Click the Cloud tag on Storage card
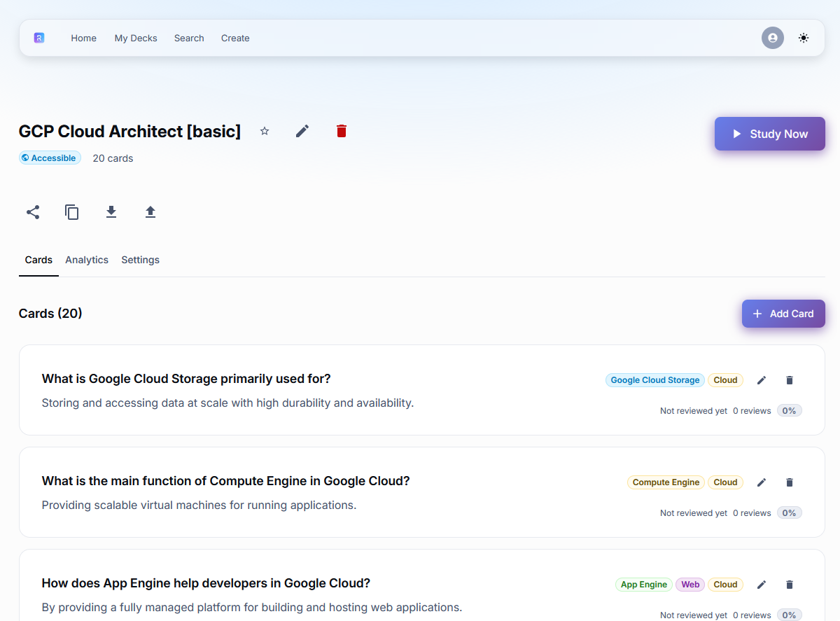This screenshot has width=840, height=621. click(x=725, y=380)
